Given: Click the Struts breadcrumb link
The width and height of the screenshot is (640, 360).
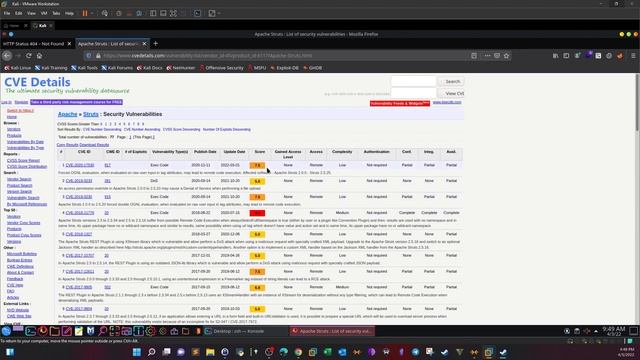Looking at the screenshot, I should (x=91, y=114).
